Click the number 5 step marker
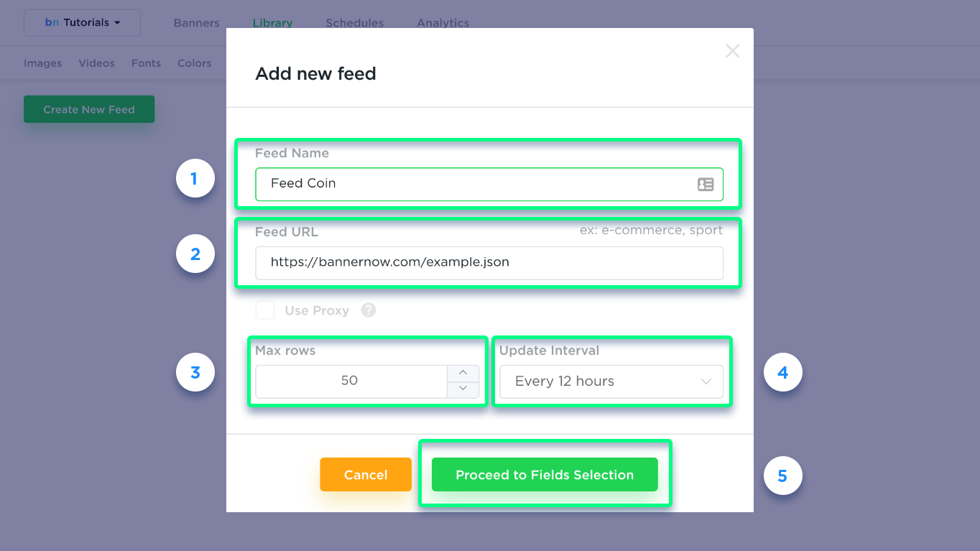The height and width of the screenshot is (551, 980). click(782, 476)
